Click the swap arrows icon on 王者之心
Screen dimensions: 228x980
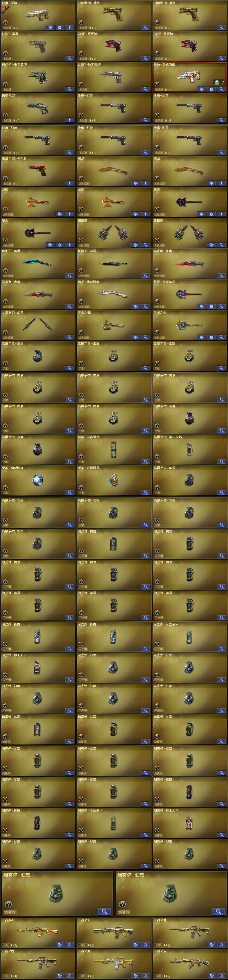[x=70, y=945]
